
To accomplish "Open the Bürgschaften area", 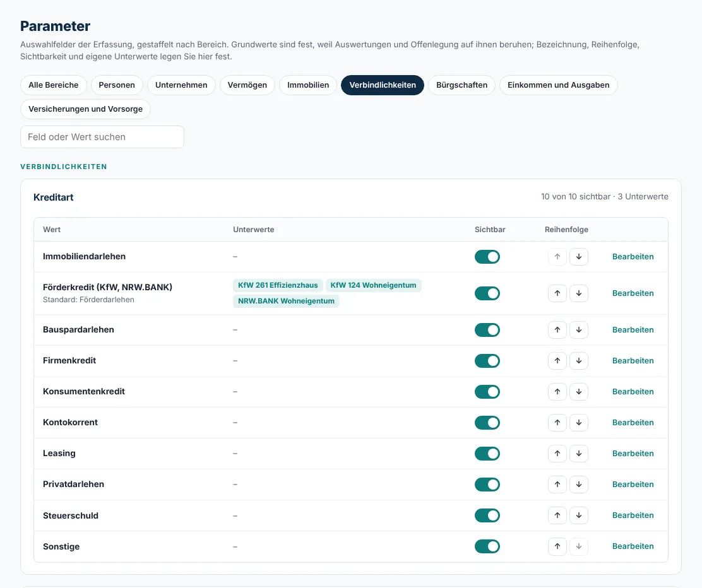I will [x=461, y=85].
